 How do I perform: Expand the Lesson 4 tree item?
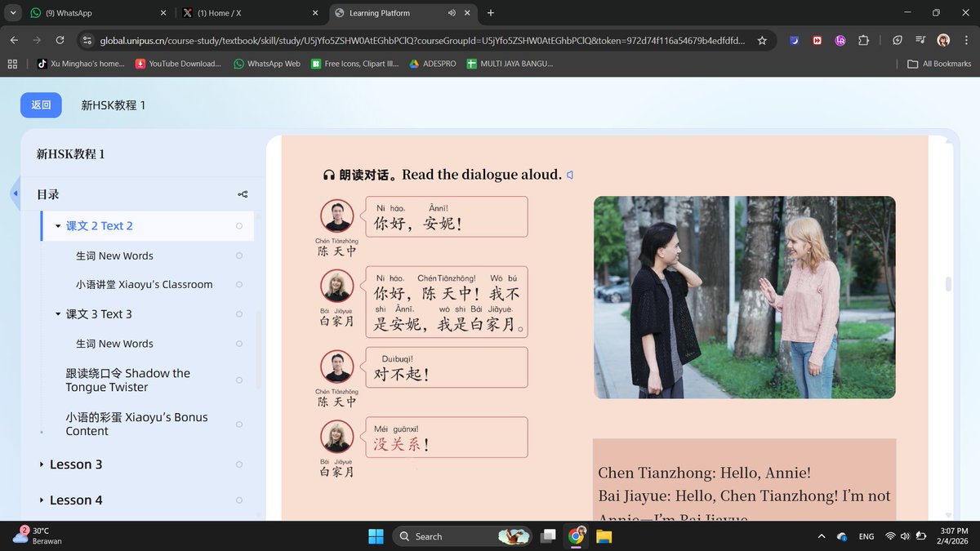point(42,500)
